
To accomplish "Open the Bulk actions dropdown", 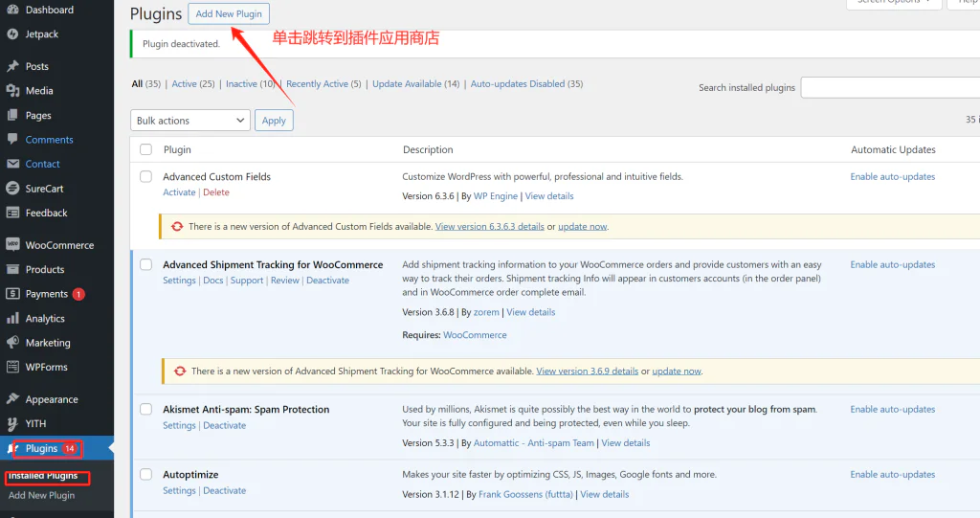I will click(x=189, y=121).
